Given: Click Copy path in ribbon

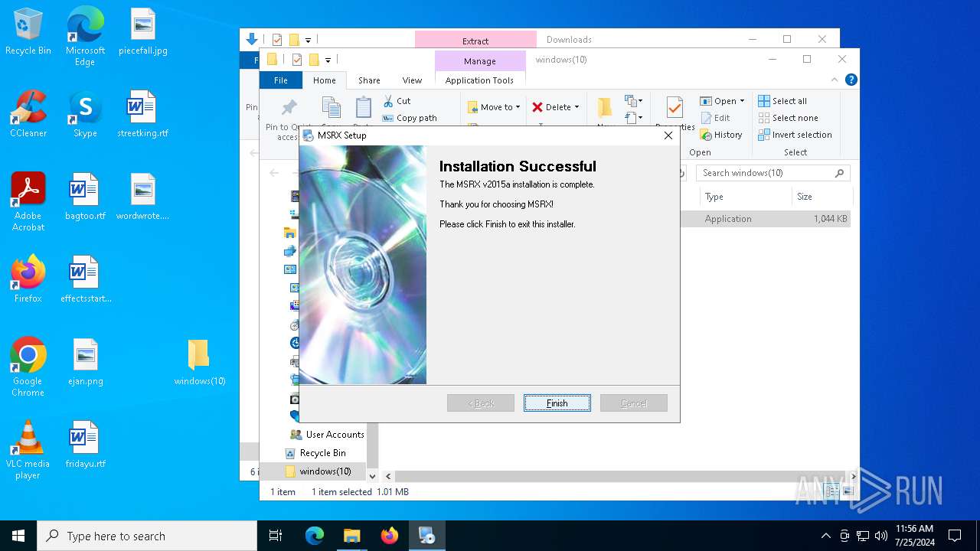Looking at the screenshot, I should coord(410,118).
